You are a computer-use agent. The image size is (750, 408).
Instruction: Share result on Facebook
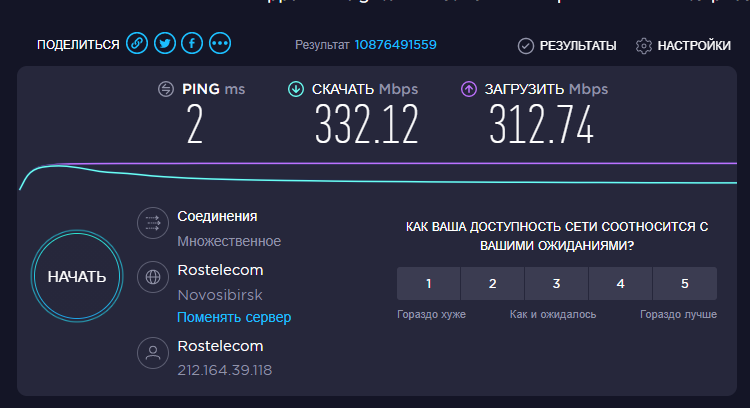point(192,44)
